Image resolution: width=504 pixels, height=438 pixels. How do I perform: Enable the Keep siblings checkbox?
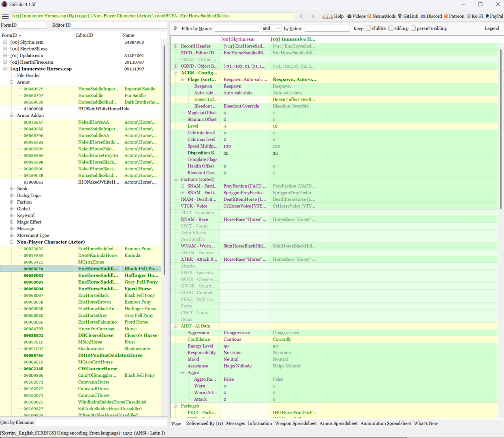pos(391,28)
